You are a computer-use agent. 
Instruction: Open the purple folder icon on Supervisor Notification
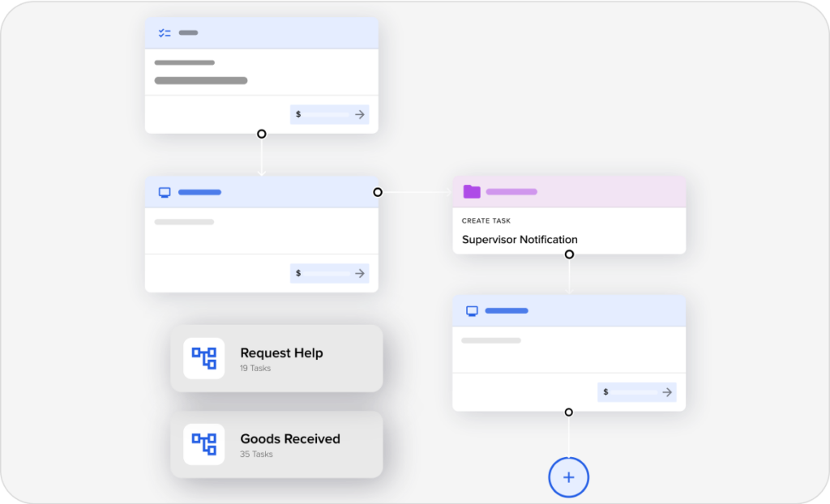coord(472,190)
